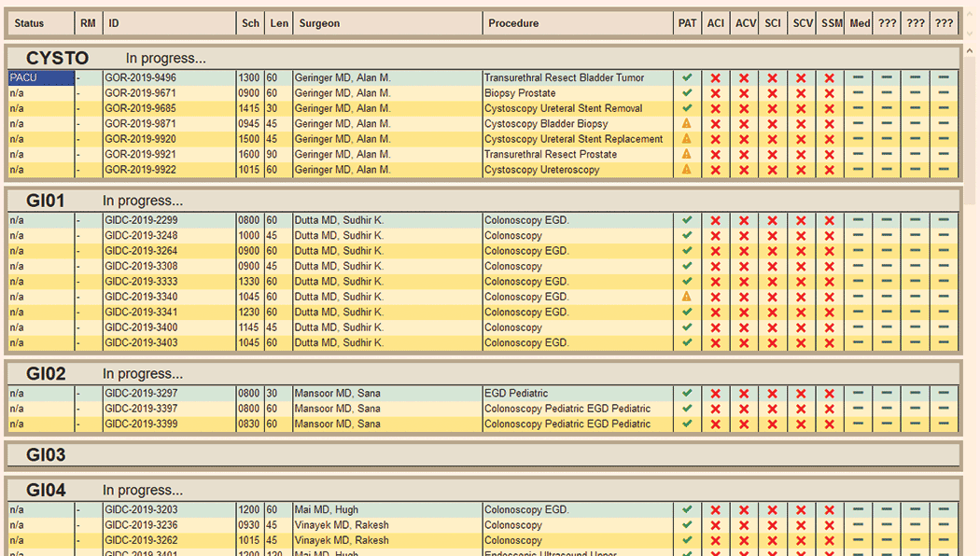Click the green check for EGD Pediatric case

click(x=688, y=393)
